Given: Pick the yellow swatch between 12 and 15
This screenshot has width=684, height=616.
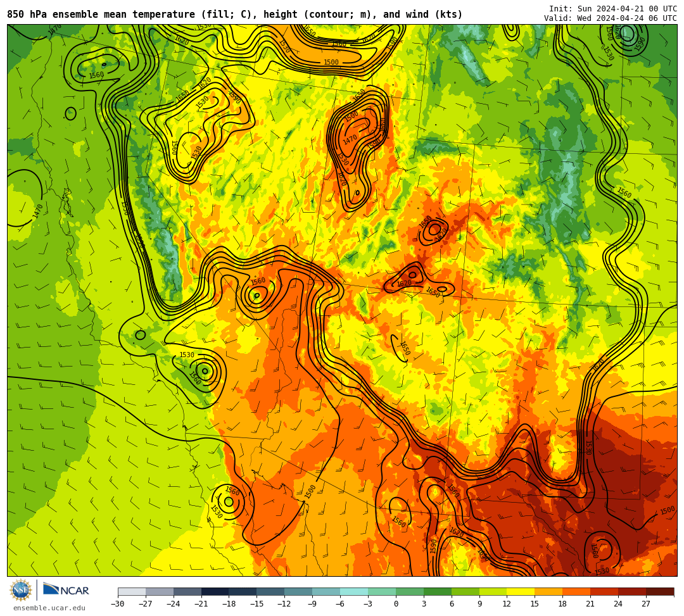Looking at the screenshot, I should [x=521, y=591].
